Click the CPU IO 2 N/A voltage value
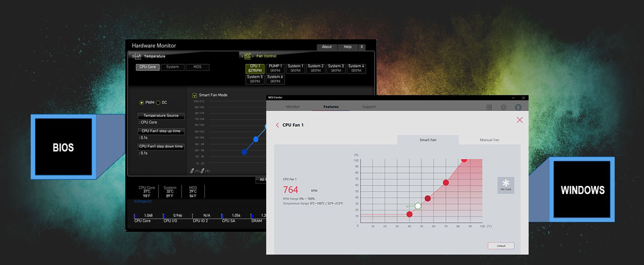The width and height of the screenshot is (644, 265). coord(207,215)
